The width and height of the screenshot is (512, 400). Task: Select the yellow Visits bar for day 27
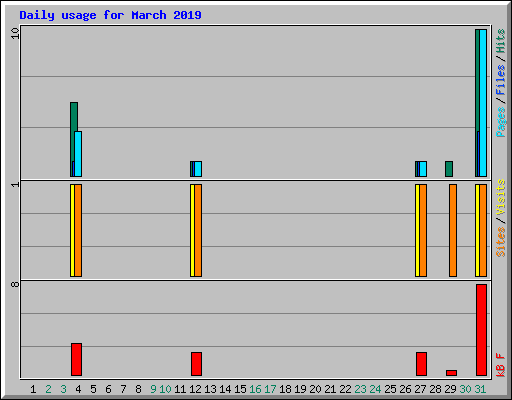pyautogui.click(x=417, y=230)
